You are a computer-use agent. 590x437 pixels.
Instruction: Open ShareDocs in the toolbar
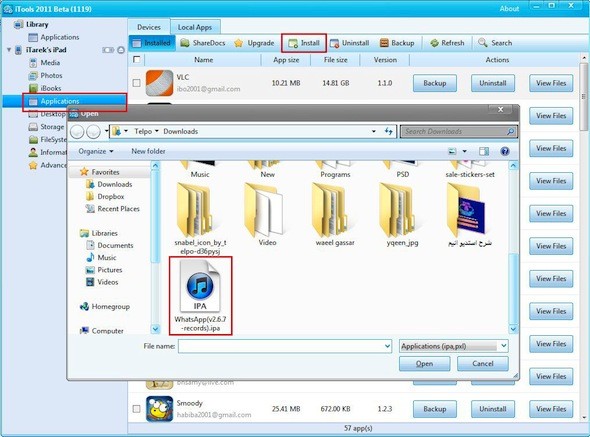[x=202, y=43]
